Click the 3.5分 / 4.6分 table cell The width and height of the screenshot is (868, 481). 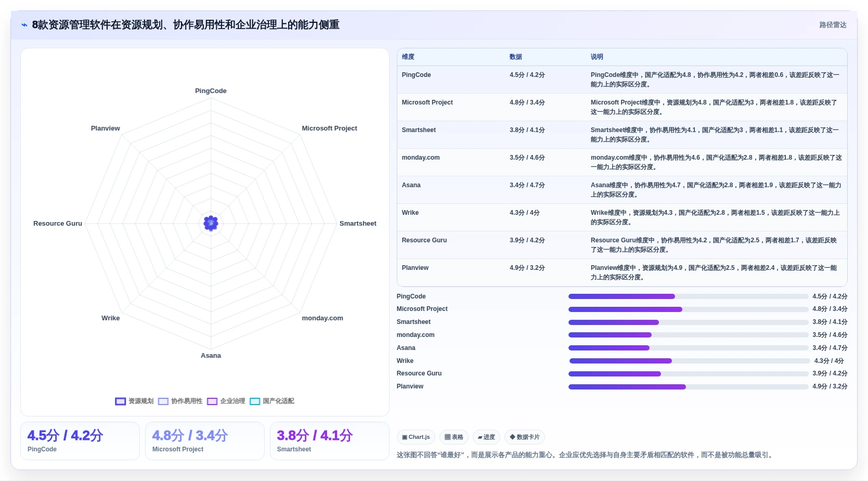(x=527, y=158)
